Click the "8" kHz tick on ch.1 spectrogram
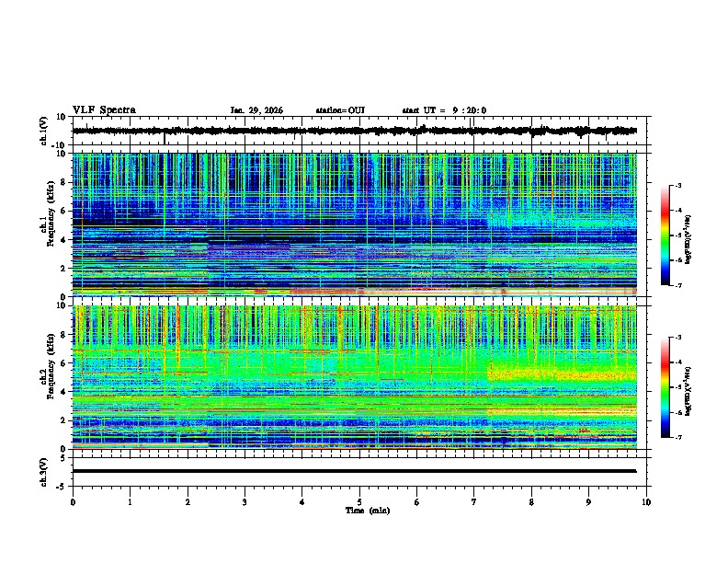The image size is (728, 563). [x=64, y=182]
